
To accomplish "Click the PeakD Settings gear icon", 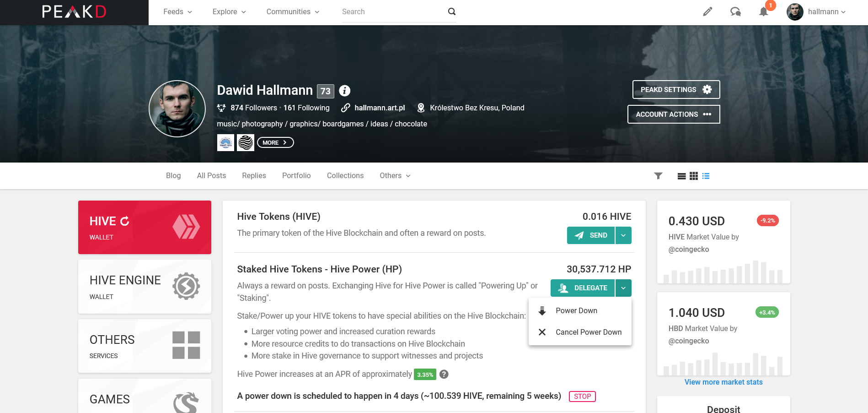I will pos(707,89).
